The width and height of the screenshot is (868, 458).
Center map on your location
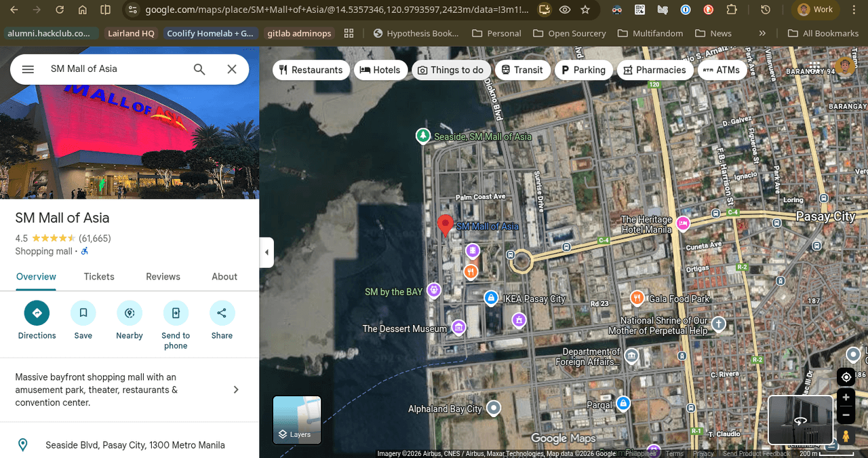pos(846,377)
